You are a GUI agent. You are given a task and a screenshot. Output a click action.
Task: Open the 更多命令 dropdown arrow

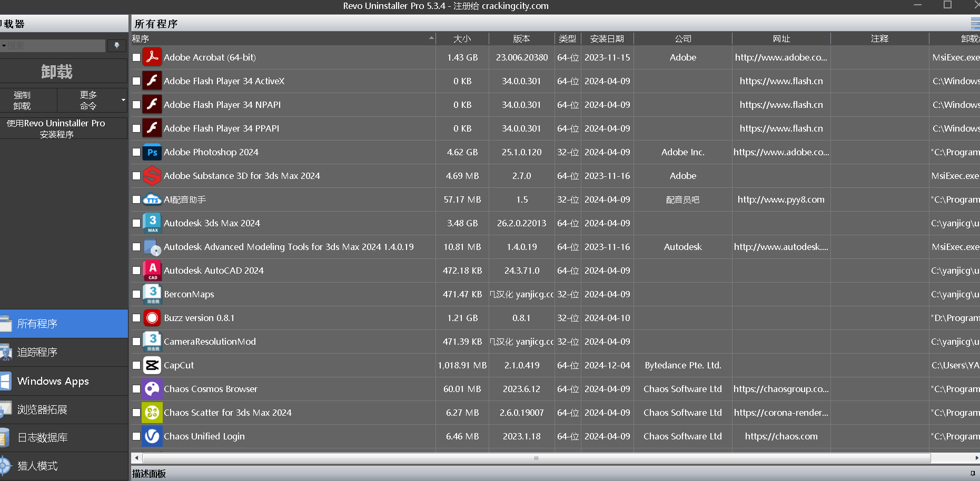123,100
